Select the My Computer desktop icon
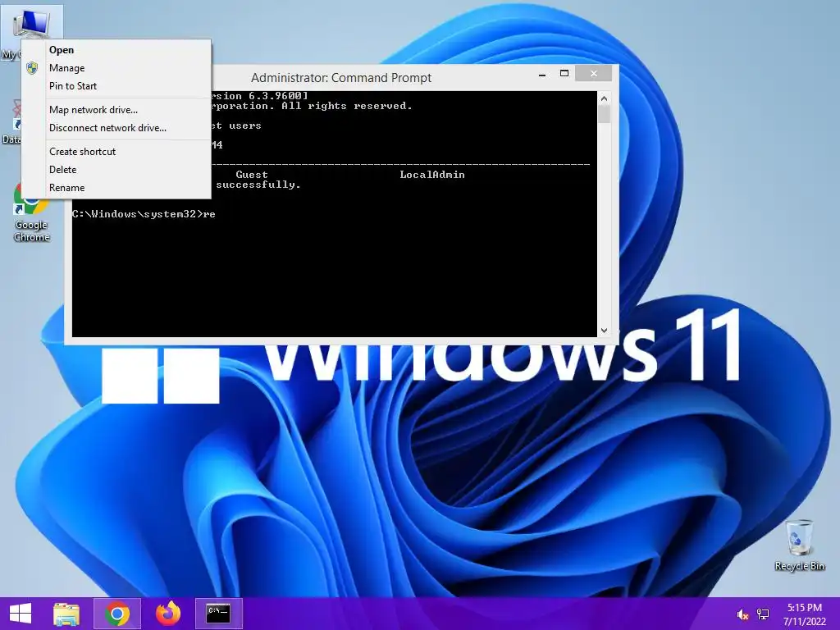This screenshot has width=840, height=630. pos(32,24)
